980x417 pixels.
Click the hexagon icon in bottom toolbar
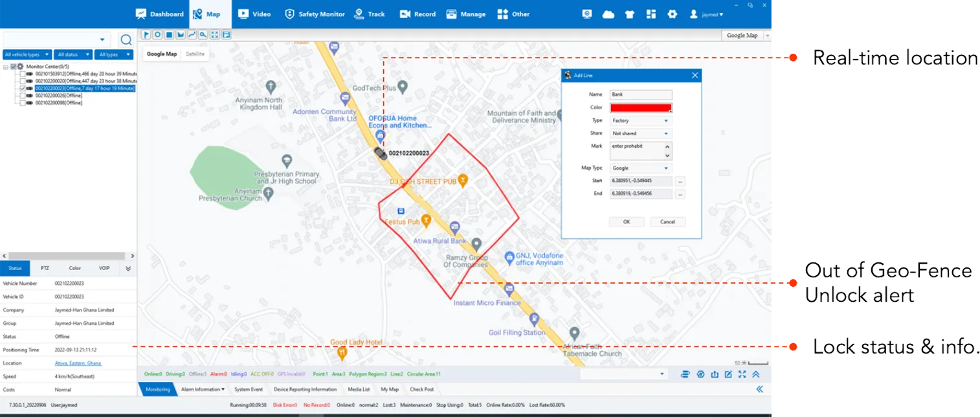(x=700, y=374)
